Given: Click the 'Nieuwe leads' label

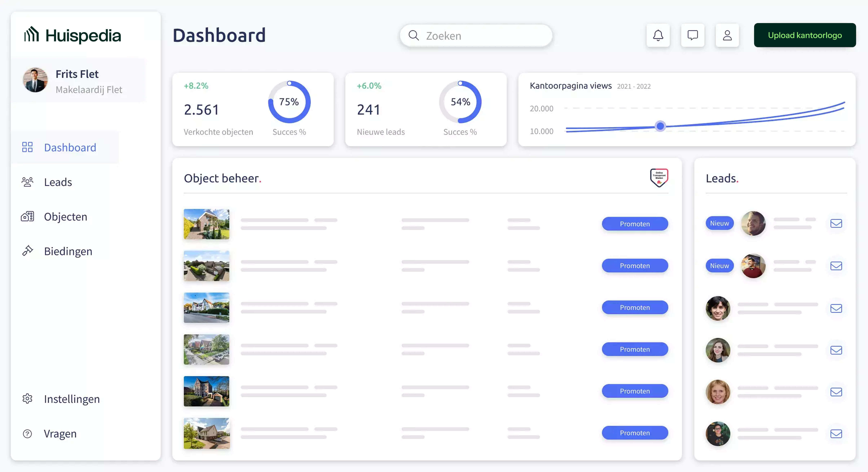Looking at the screenshot, I should 381,132.
